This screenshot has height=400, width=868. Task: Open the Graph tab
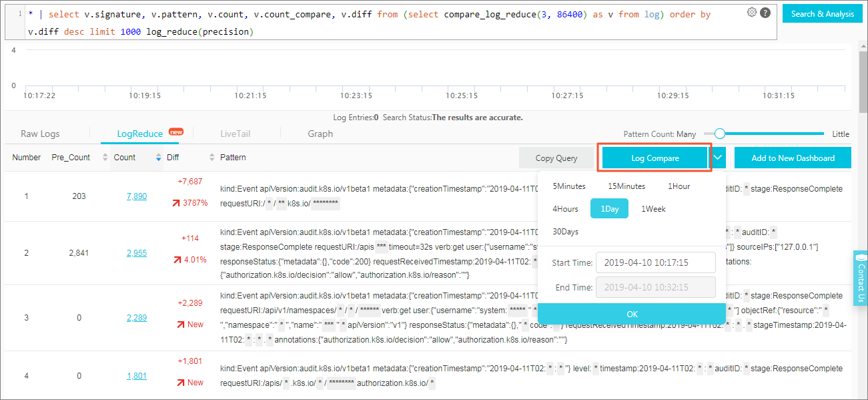click(320, 134)
